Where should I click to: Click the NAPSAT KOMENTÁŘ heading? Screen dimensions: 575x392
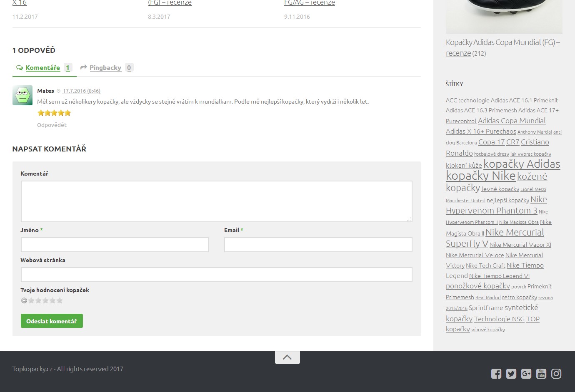coord(49,149)
